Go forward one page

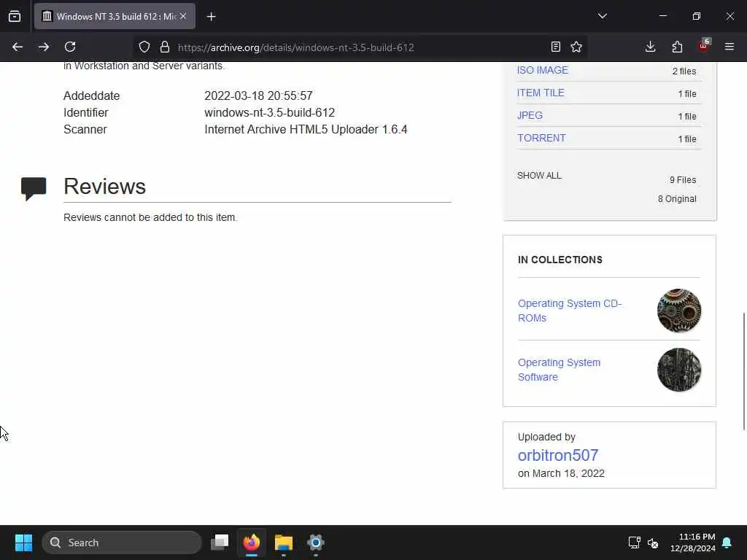point(44,47)
